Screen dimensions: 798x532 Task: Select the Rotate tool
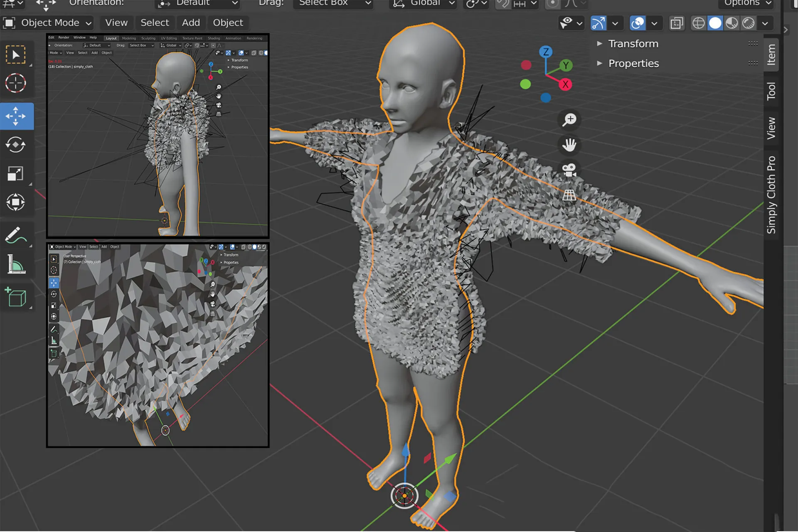[16, 145]
